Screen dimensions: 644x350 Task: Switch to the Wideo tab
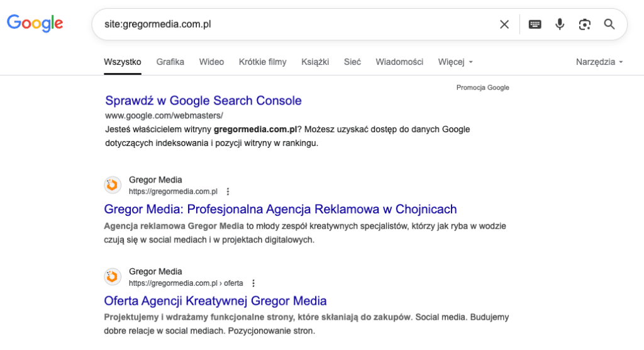point(211,62)
